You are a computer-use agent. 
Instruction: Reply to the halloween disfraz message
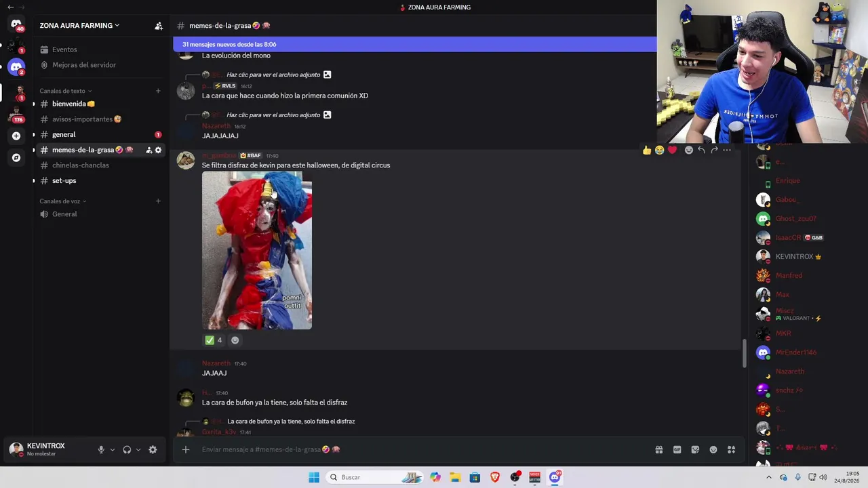click(x=701, y=150)
